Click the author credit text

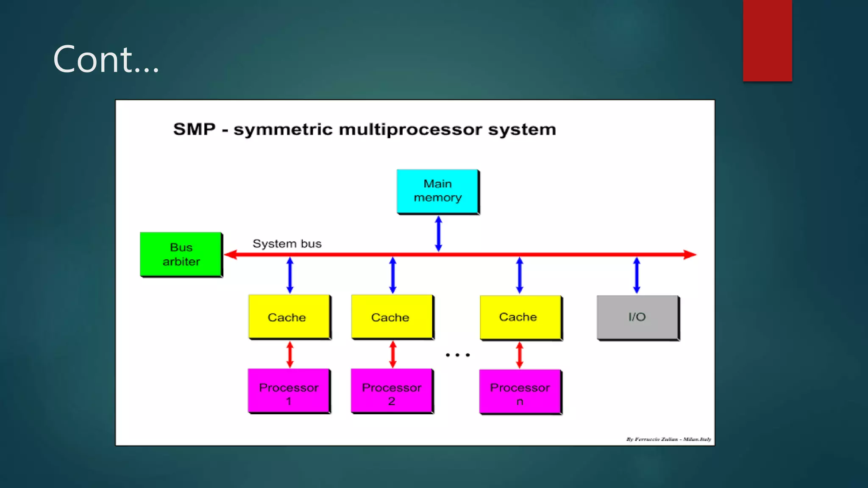click(668, 439)
